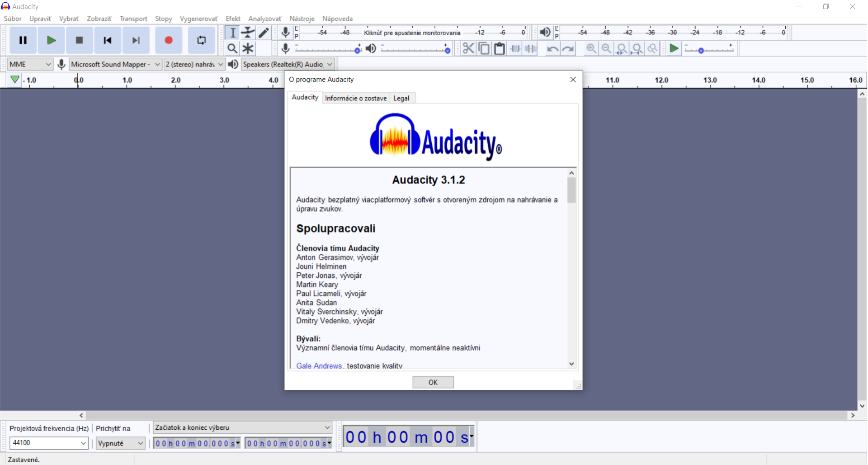
Task: Start recording with the red Record button
Action: [x=169, y=40]
